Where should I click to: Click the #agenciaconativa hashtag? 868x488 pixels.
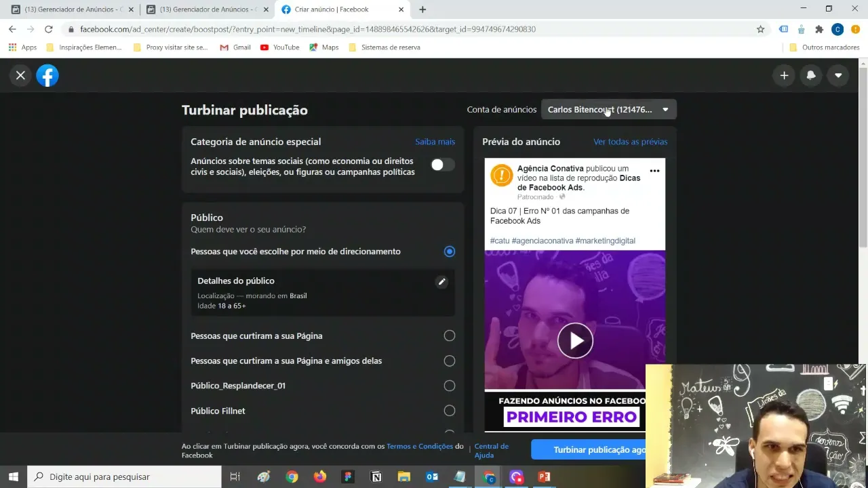point(542,241)
